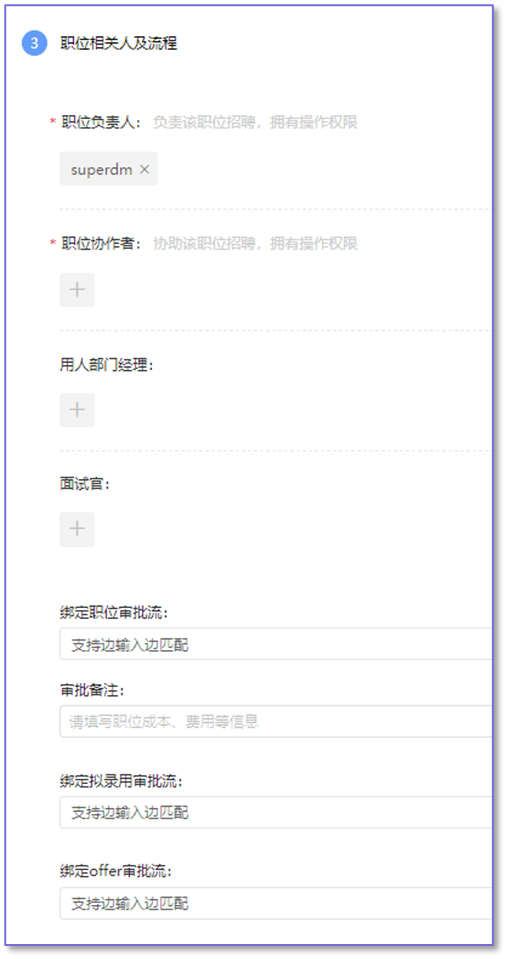This screenshot has width=507, height=959.
Task: Click the 用人部门经理 label
Action: (x=107, y=365)
